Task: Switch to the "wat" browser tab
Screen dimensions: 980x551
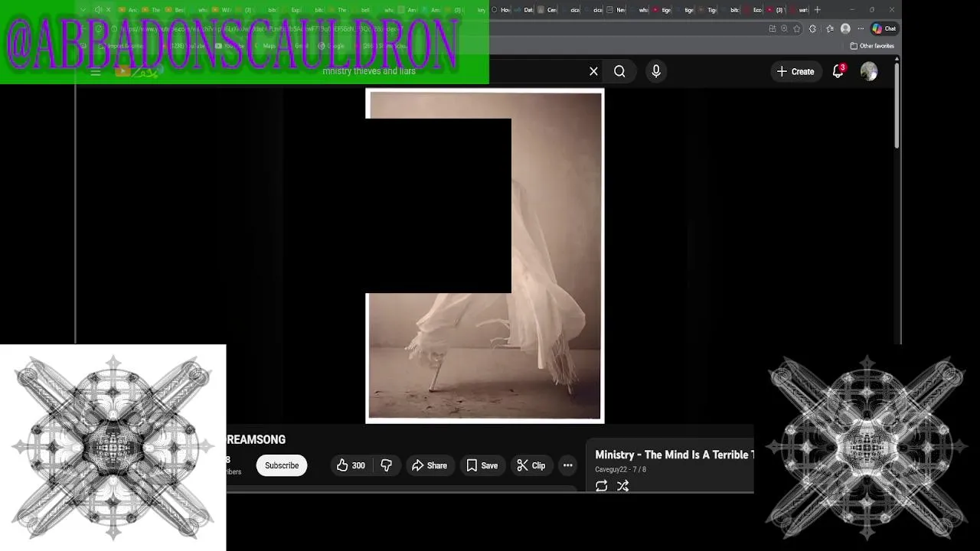Action: (x=798, y=10)
